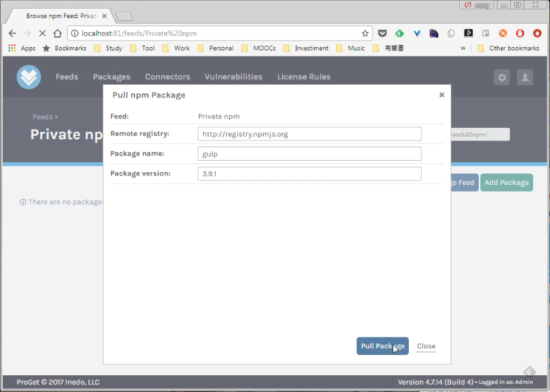Open the settings gear icon

pos(502,77)
